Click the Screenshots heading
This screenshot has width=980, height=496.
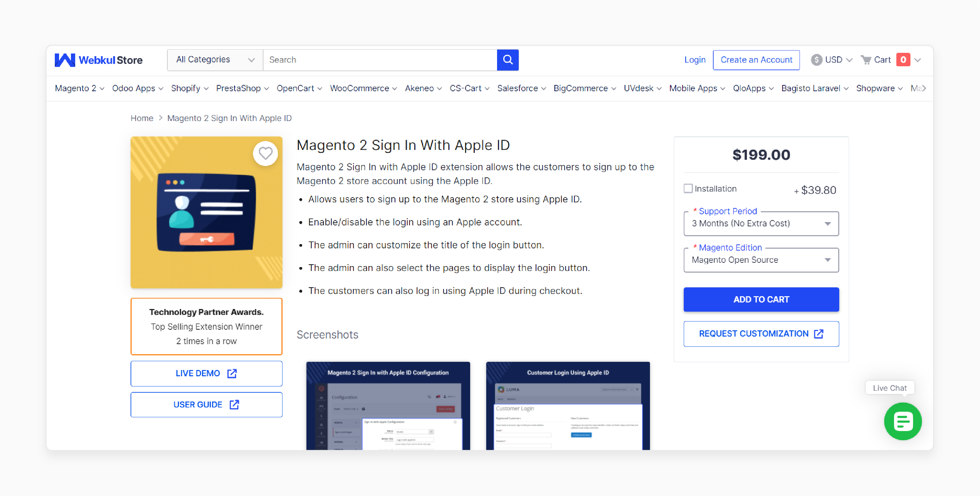click(327, 335)
